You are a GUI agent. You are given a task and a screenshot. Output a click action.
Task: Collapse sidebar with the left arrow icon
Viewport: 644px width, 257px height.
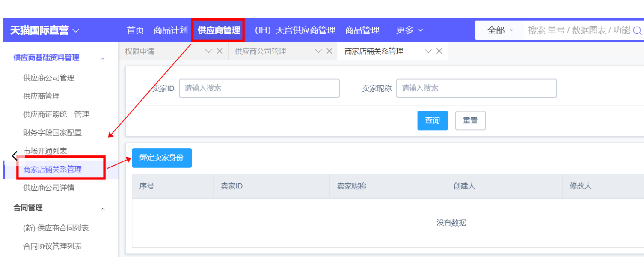point(15,155)
